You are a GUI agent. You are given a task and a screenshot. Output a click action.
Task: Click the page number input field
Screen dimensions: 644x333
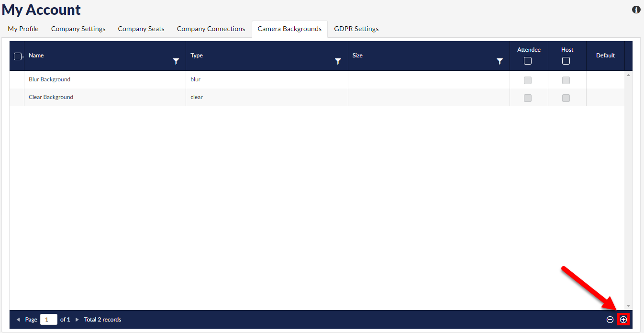tap(48, 320)
